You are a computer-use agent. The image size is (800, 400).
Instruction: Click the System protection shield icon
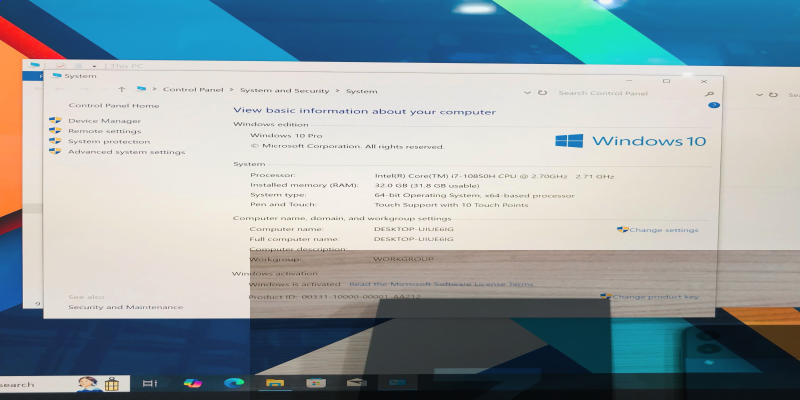coord(55,141)
